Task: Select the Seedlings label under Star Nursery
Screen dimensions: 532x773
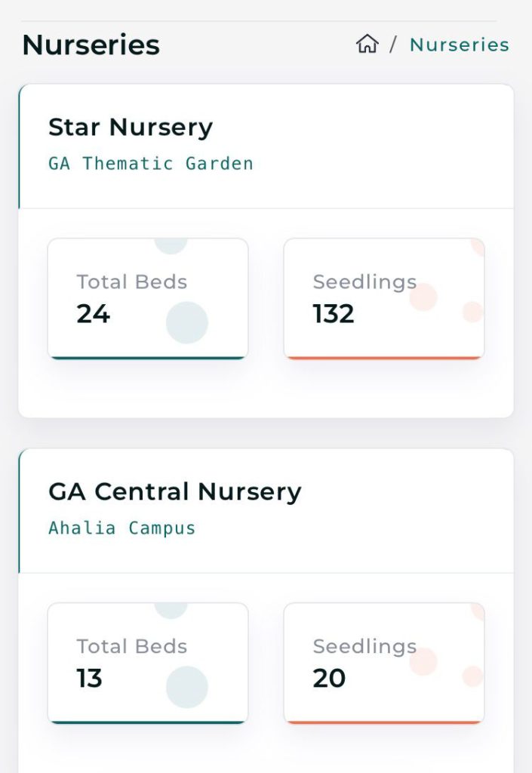Action: (x=364, y=282)
